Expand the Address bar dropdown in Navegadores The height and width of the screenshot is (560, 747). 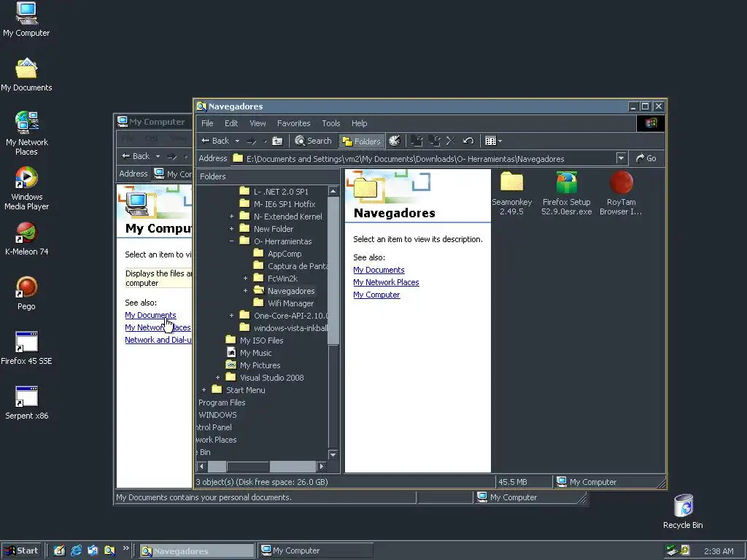621,158
